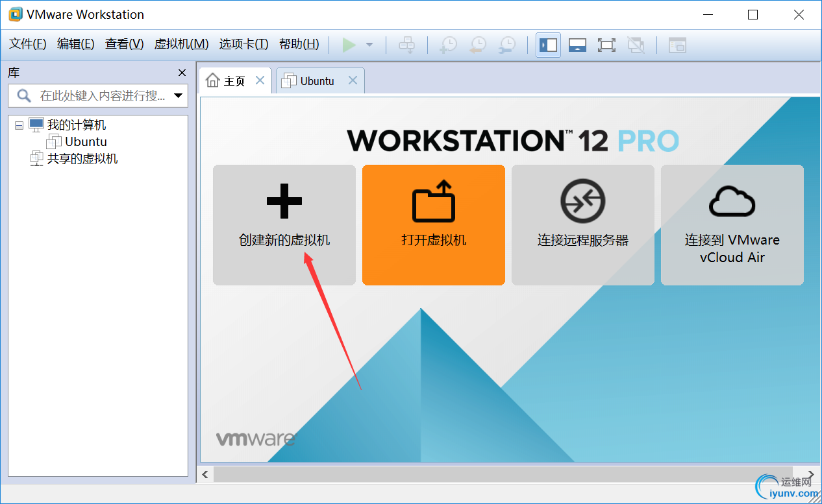
Task: Open the 帮助(H) menu
Action: pos(299,44)
